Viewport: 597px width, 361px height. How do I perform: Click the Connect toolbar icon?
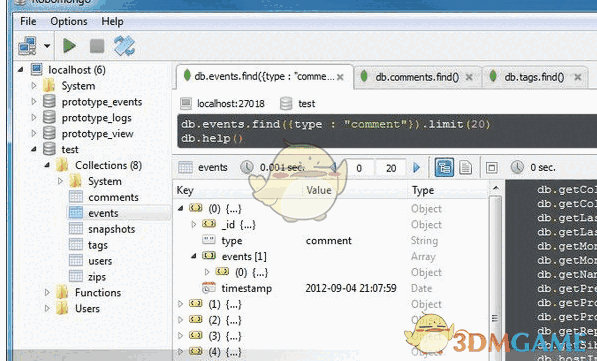27,46
